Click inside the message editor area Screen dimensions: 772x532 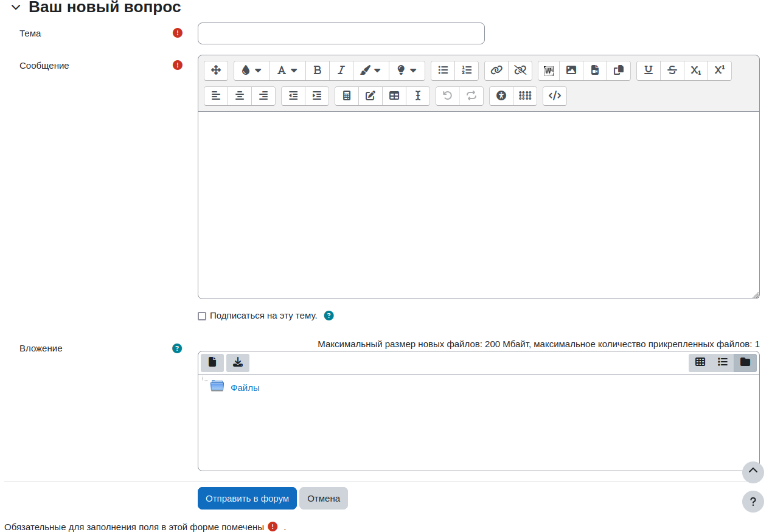(x=479, y=205)
